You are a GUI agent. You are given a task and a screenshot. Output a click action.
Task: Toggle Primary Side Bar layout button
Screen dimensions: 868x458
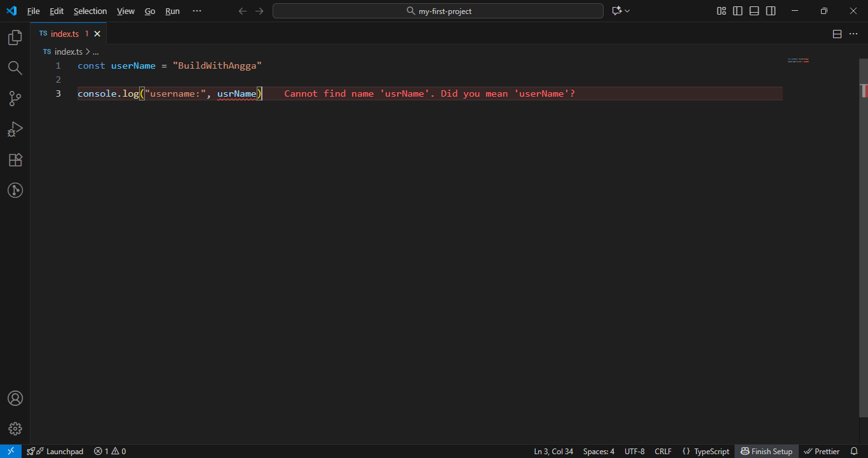(738, 11)
